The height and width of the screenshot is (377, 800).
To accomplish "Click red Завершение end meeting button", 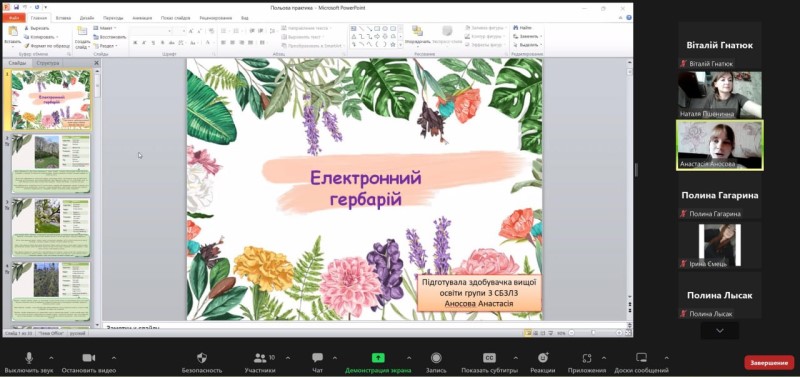I will point(769,363).
